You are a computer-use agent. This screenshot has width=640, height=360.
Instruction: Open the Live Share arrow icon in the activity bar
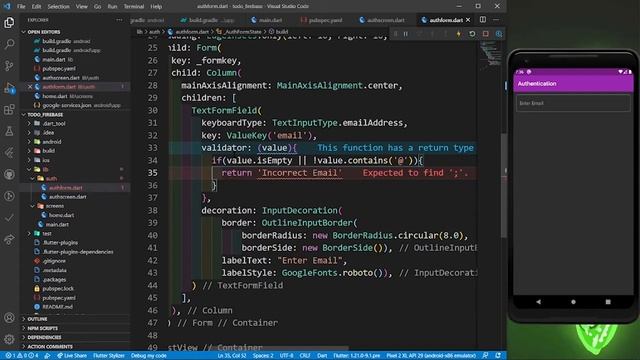(x=9, y=240)
